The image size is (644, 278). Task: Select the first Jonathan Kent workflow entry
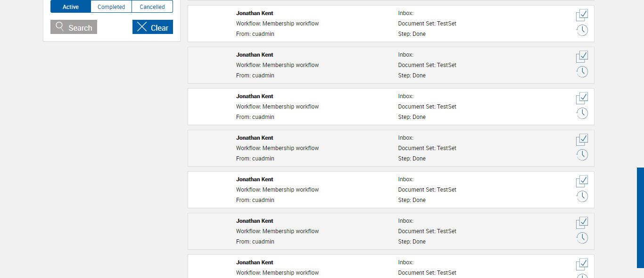(x=255, y=13)
